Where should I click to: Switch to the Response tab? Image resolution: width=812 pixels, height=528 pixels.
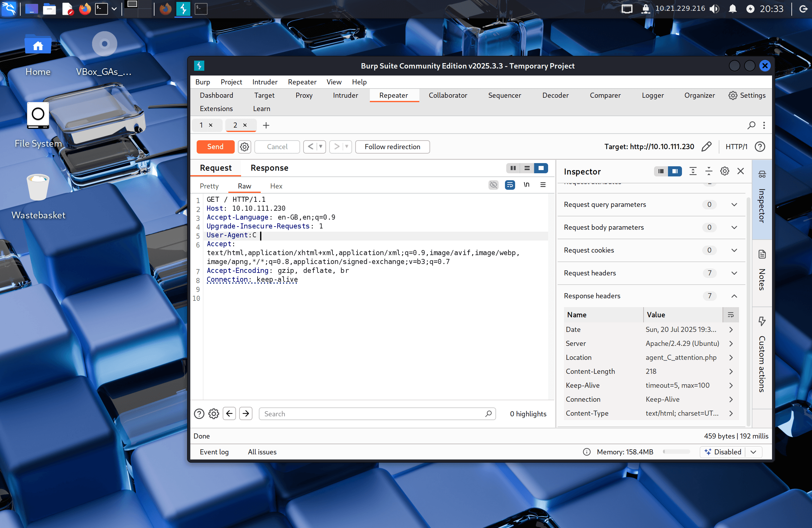[269, 168]
